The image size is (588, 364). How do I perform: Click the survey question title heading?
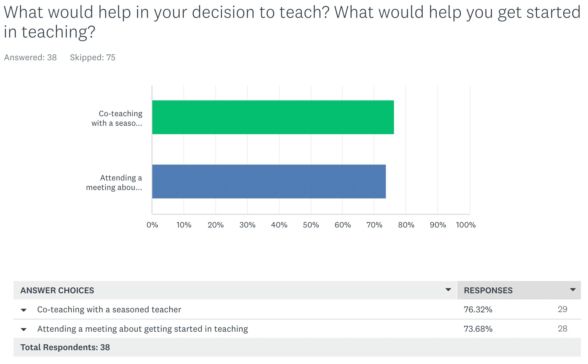pos(292,22)
